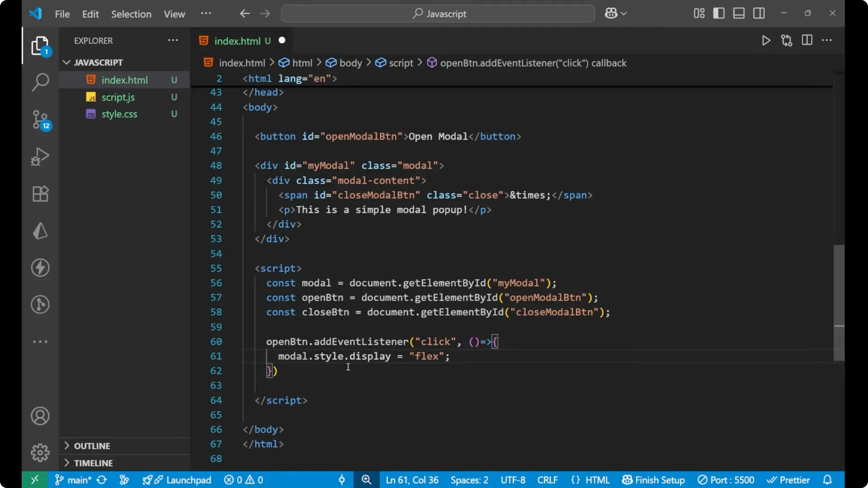Screen dimensions: 868x488
Task: Toggle the primary side bar visibility
Action: click(x=719, y=13)
